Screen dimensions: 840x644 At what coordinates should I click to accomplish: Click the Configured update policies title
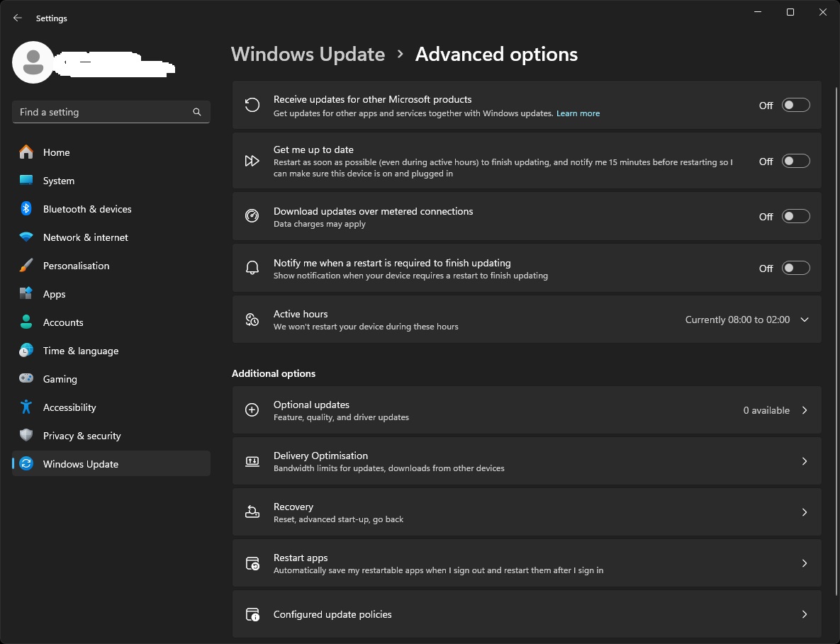pos(332,614)
